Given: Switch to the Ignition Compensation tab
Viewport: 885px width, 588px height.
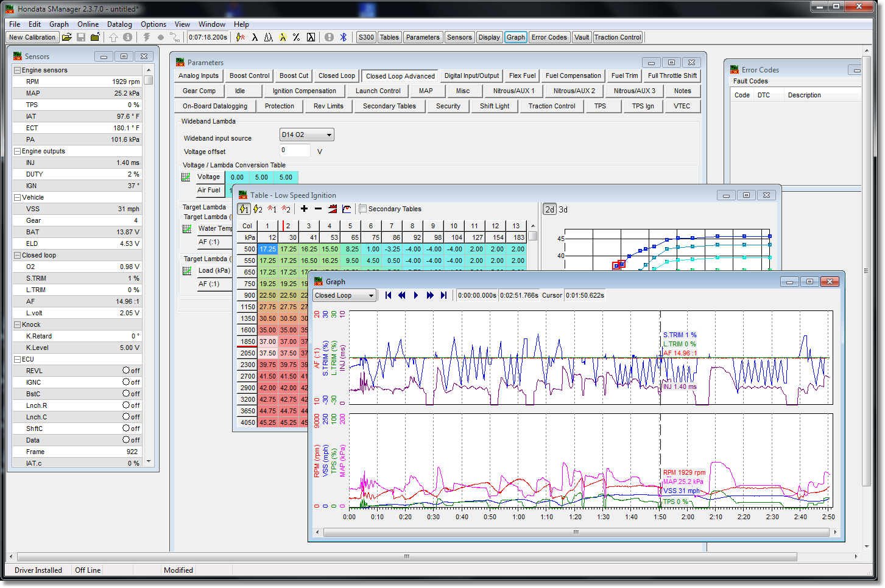Looking at the screenshot, I should 304,91.
